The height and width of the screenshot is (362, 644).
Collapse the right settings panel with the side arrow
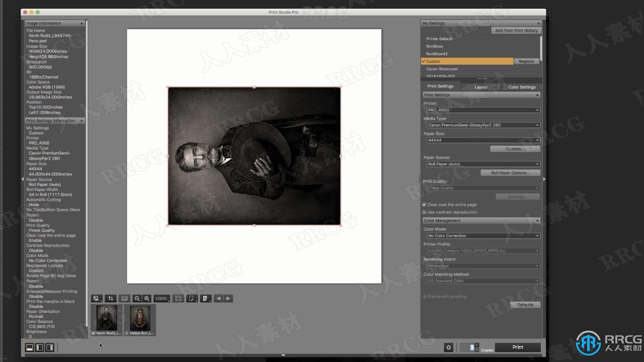544,179
